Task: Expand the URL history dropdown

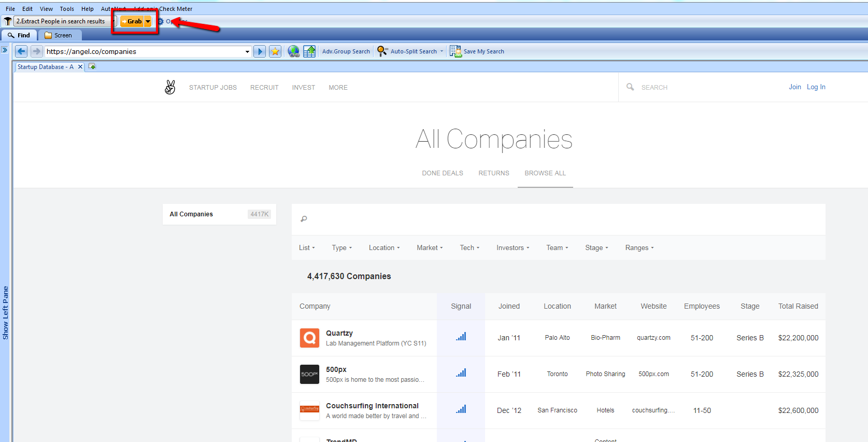Action: click(x=247, y=51)
